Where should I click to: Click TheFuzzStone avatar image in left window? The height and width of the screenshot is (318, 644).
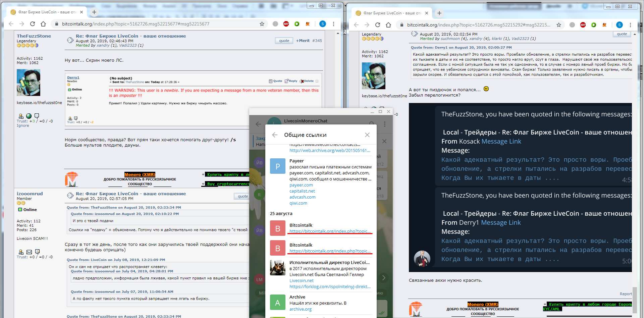29,83
